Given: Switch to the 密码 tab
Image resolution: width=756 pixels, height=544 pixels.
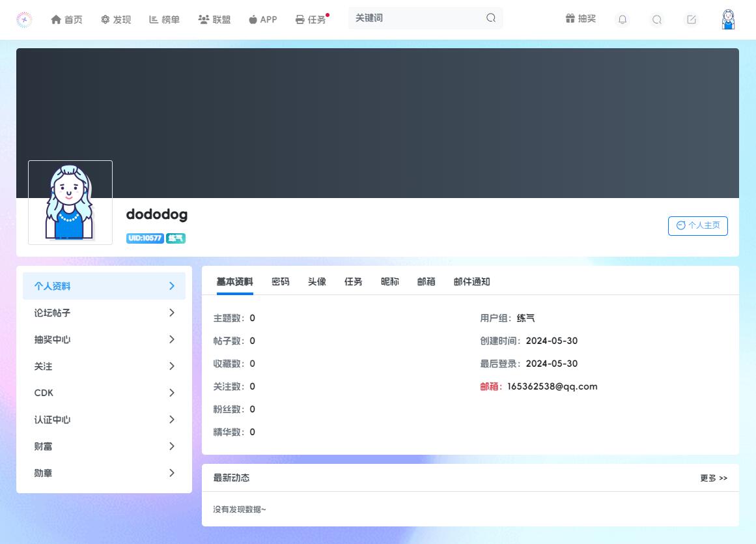Looking at the screenshot, I should pyautogui.click(x=281, y=281).
